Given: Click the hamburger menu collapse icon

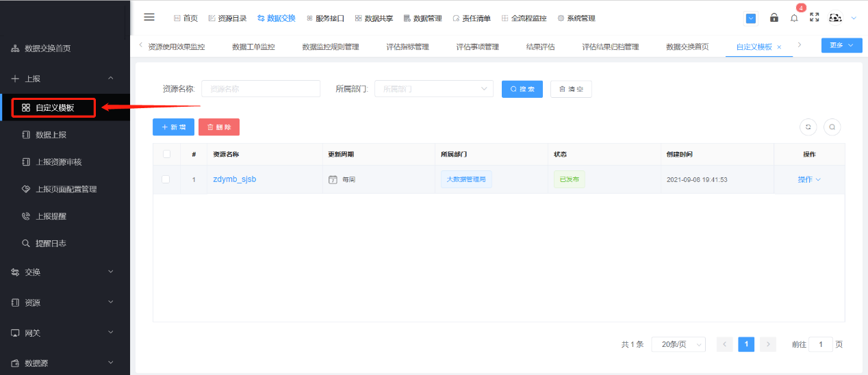Looking at the screenshot, I should tap(149, 18).
